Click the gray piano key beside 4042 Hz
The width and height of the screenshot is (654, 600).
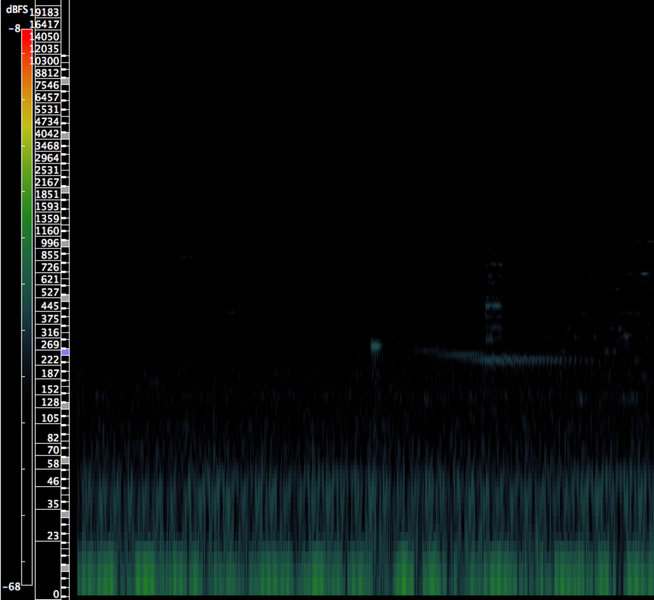tap(66, 134)
